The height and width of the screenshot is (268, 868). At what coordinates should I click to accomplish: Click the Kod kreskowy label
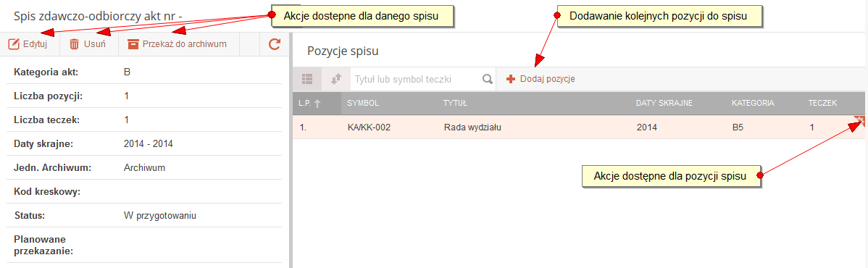[48, 192]
